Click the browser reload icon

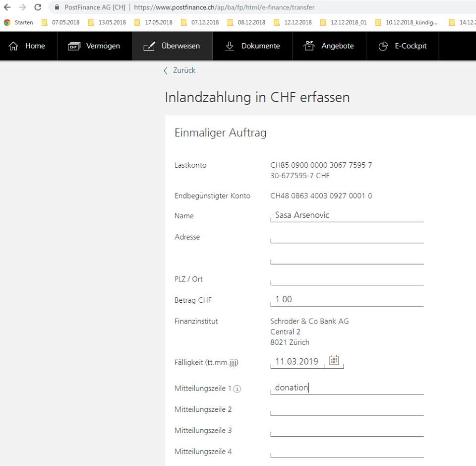pyautogui.click(x=38, y=7)
